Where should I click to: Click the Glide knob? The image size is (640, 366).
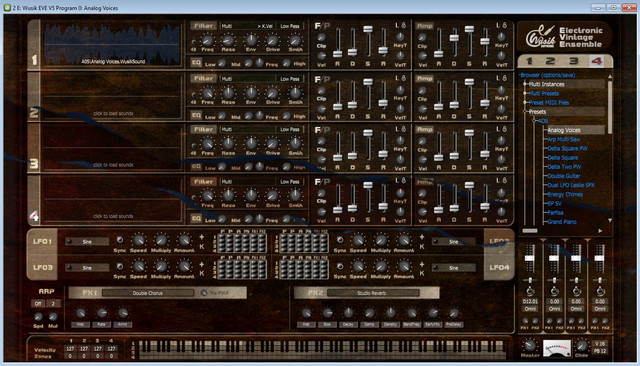click(x=582, y=346)
